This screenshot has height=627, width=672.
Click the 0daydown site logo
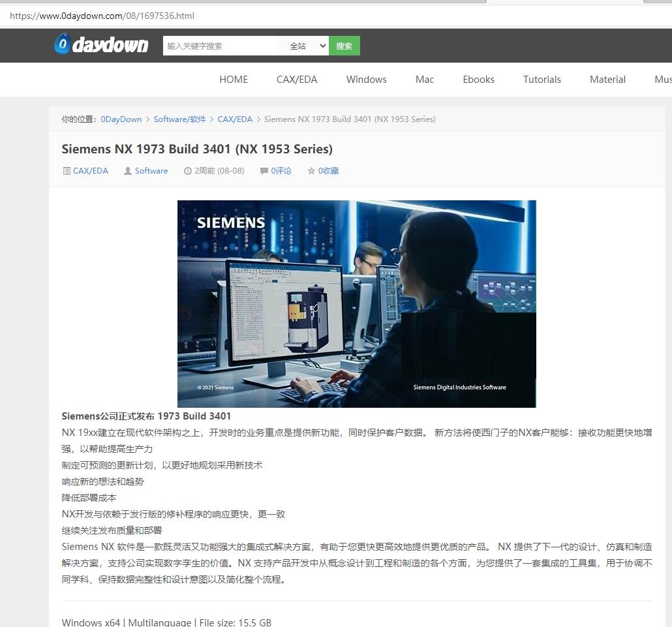point(101,44)
